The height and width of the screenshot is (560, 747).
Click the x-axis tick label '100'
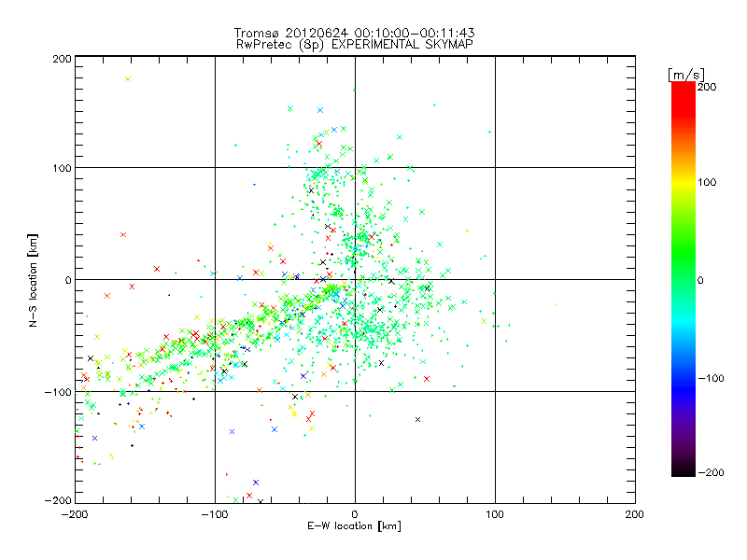(x=495, y=514)
